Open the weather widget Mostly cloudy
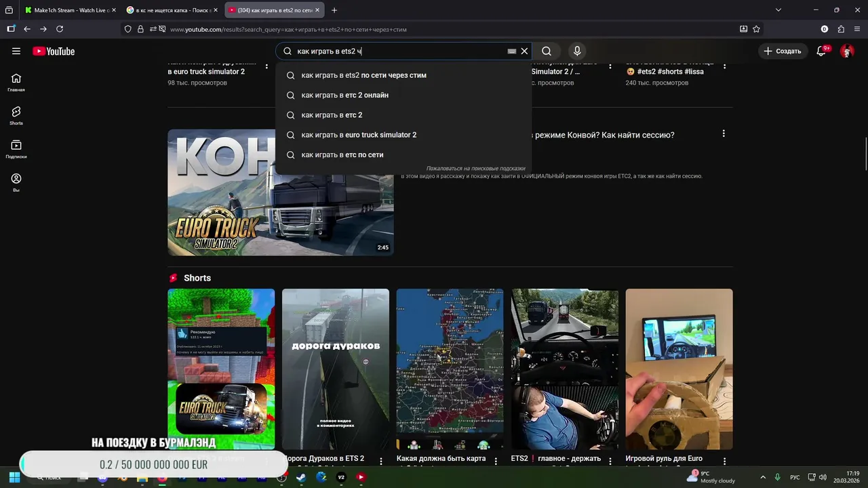The image size is (868, 488). coord(711,477)
